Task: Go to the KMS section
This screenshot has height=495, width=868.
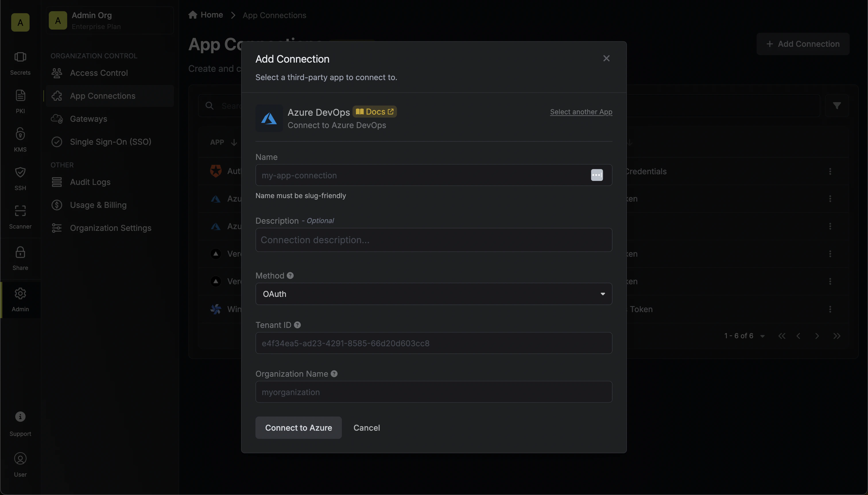Action: click(x=20, y=140)
